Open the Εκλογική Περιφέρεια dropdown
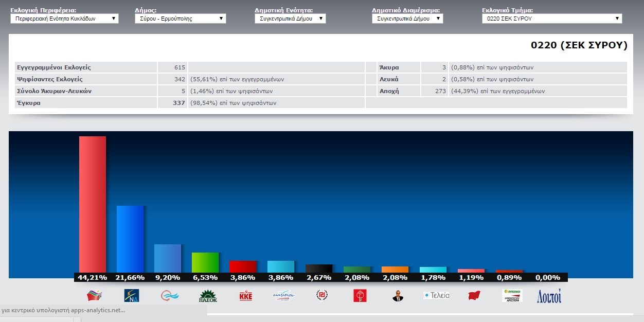This screenshot has width=644, height=322. click(64, 19)
